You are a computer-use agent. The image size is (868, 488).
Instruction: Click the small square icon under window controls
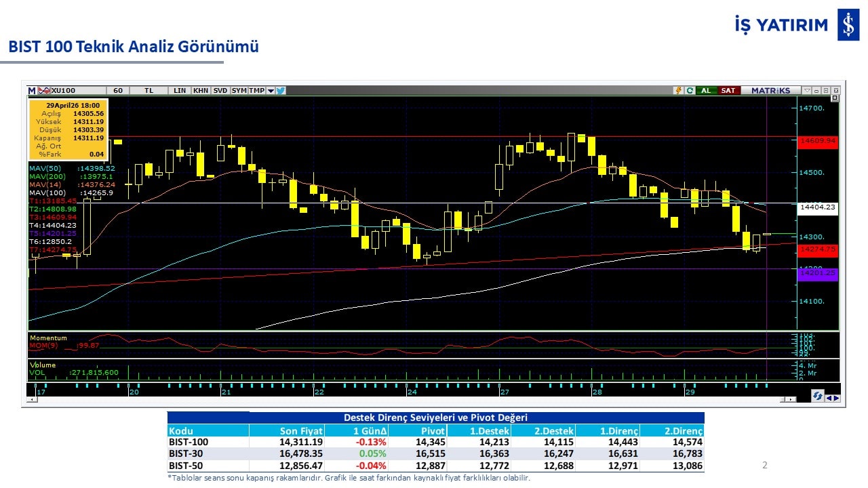pyautogui.click(x=834, y=98)
